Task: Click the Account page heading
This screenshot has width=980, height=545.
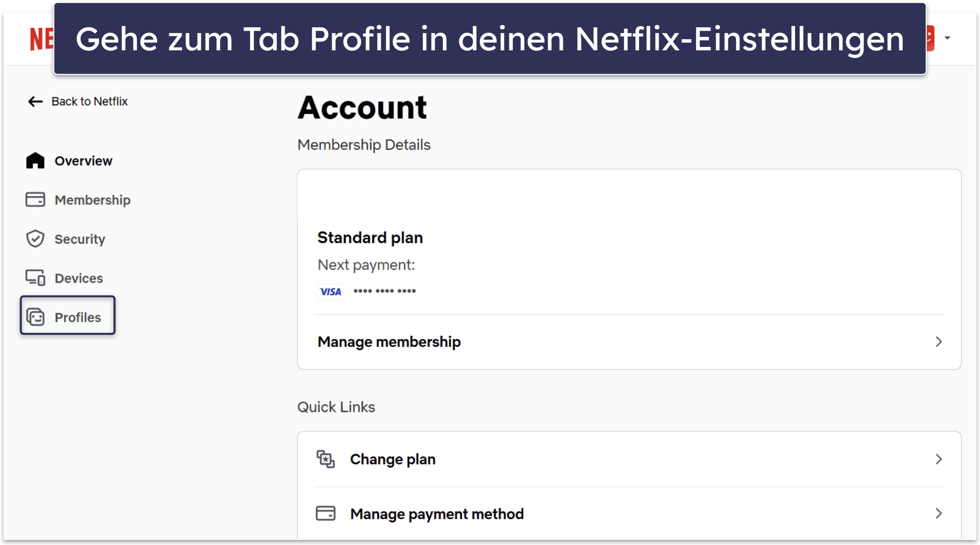Action: tap(362, 107)
